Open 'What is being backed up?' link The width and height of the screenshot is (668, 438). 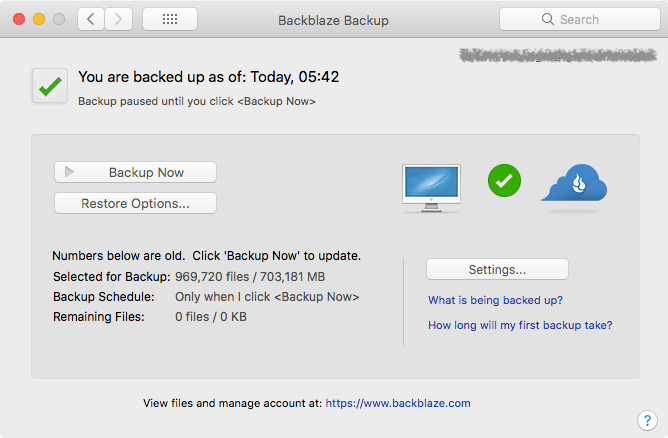click(495, 300)
